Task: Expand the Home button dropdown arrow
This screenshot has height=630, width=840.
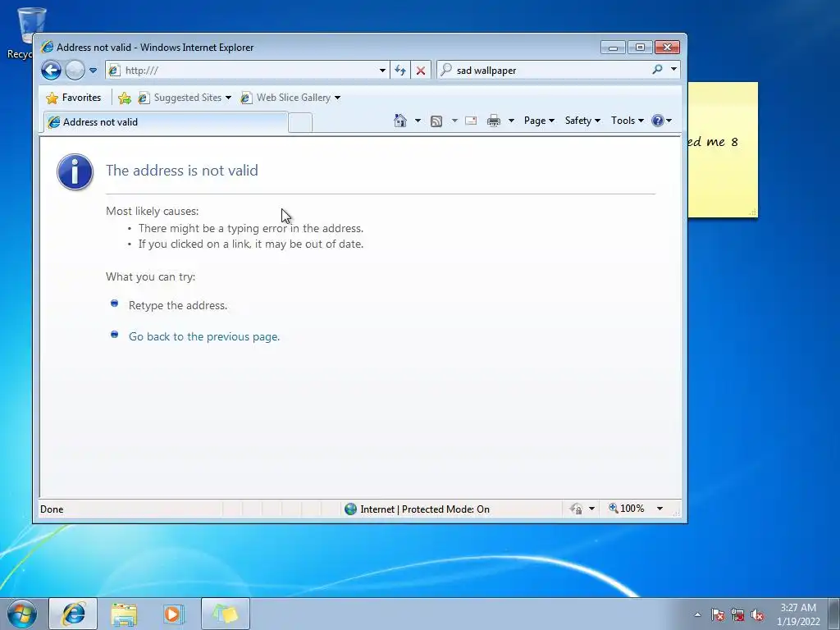Action: [x=418, y=121]
